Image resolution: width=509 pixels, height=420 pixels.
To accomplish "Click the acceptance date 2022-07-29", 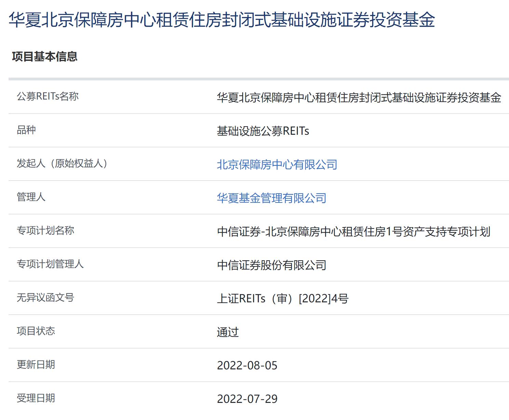I will pyautogui.click(x=247, y=399).
